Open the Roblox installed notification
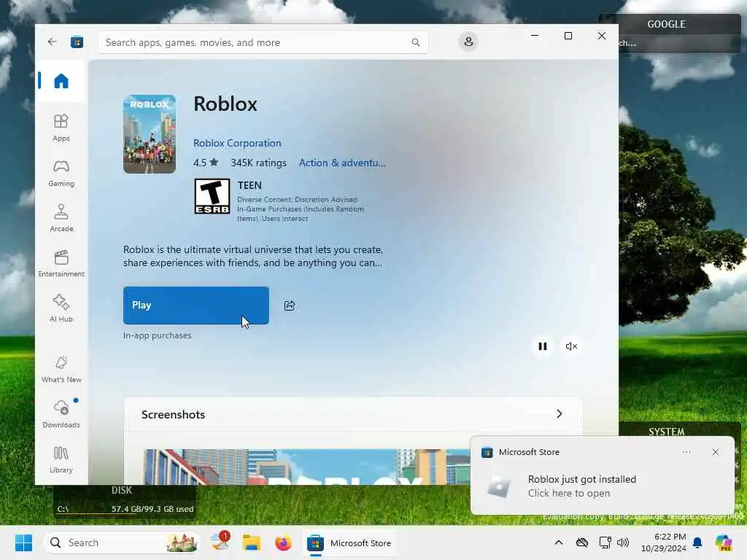The height and width of the screenshot is (560, 747). (x=602, y=486)
